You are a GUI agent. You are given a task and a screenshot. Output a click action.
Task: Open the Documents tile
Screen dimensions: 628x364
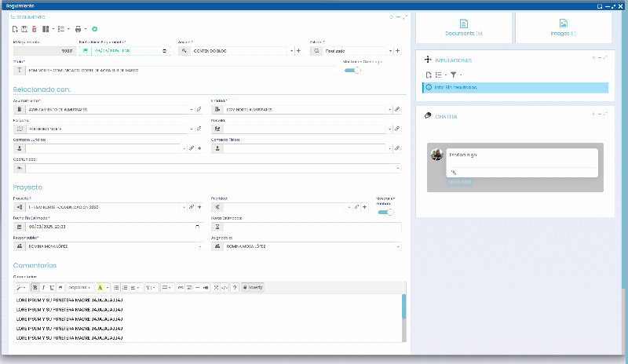point(463,27)
